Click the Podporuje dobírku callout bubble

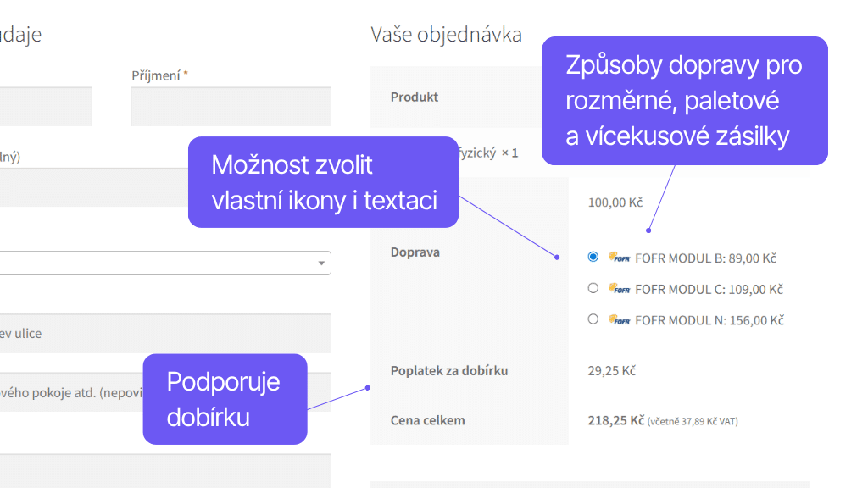click(x=225, y=399)
